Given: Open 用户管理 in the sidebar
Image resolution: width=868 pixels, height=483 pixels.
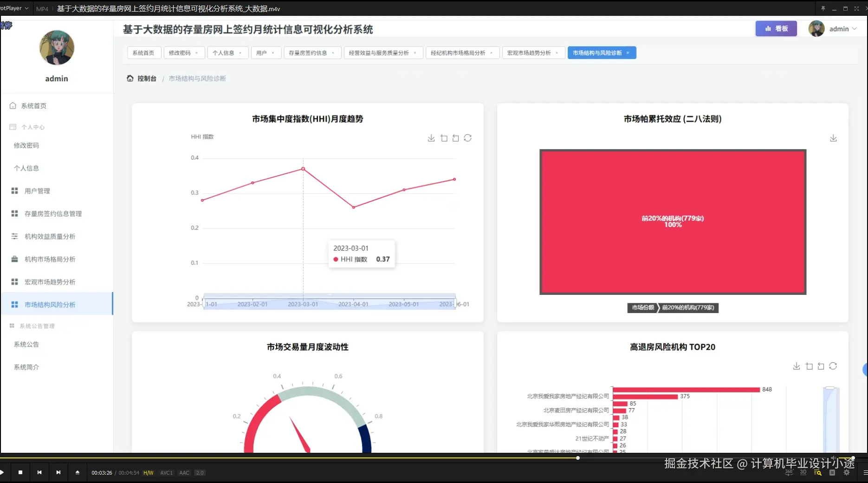Looking at the screenshot, I should (57, 191).
